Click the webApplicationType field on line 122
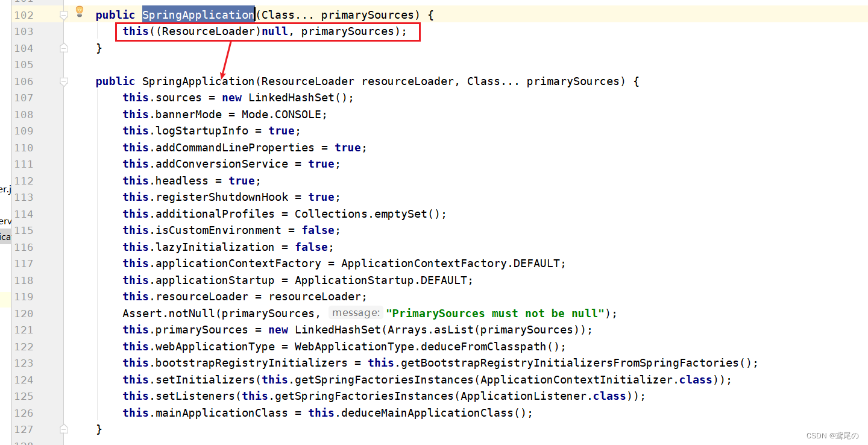The image size is (868, 445). pos(215,347)
